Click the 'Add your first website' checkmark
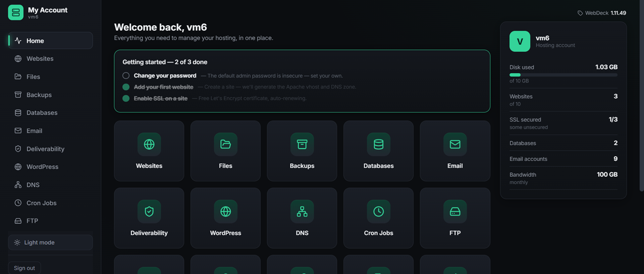Screen dimensions: 644x274 click(126, 87)
